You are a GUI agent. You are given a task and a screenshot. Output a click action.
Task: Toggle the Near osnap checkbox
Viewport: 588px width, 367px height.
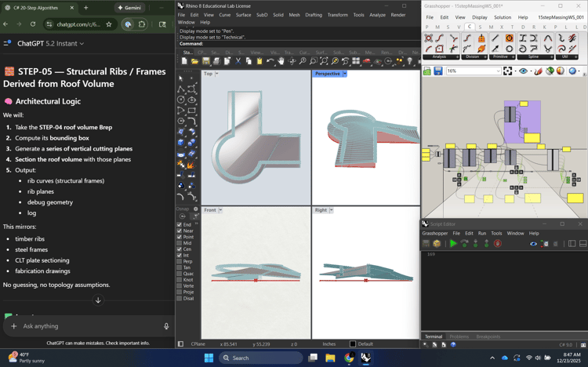click(x=180, y=231)
